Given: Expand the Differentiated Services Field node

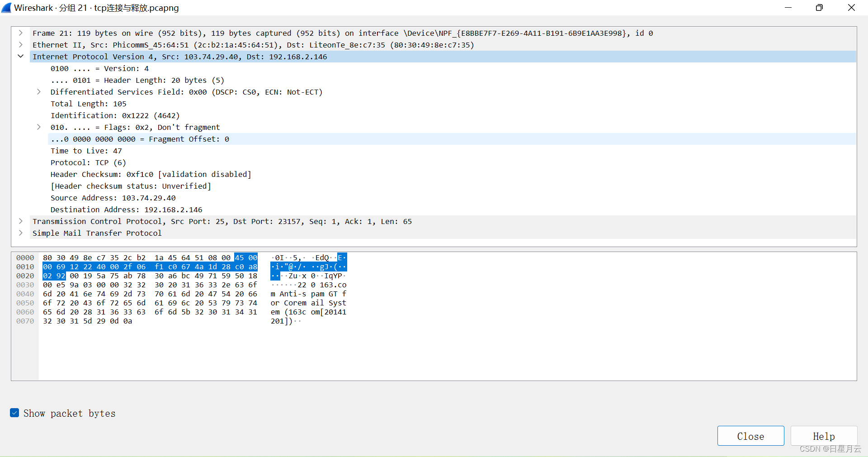Looking at the screenshot, I should click(x=38, y=92).
